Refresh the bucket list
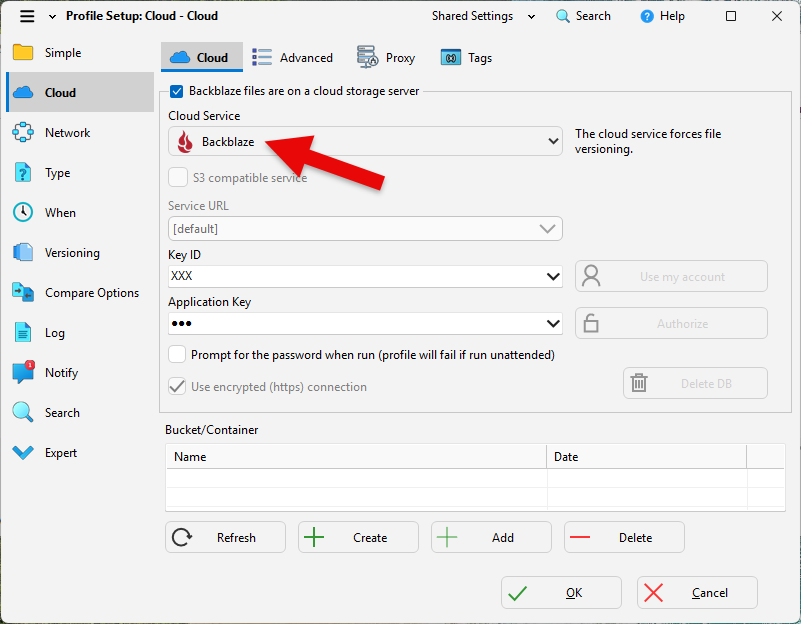The height and width of the screenshot is (624, 801). pyautogui.click(x=225, y=537)
